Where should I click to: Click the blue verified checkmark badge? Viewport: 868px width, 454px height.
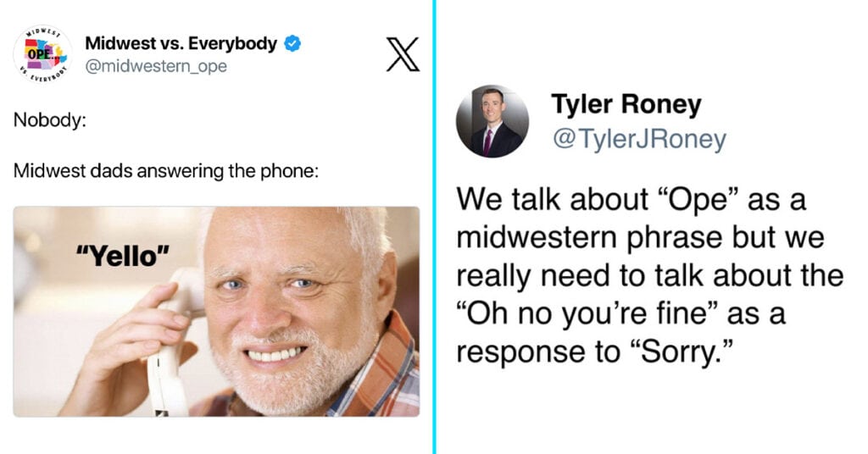(x=292, y=43)
